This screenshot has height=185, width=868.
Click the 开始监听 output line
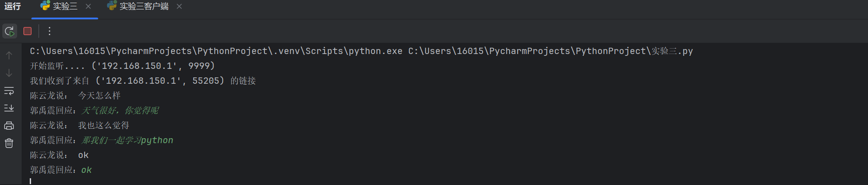(122, 66)
